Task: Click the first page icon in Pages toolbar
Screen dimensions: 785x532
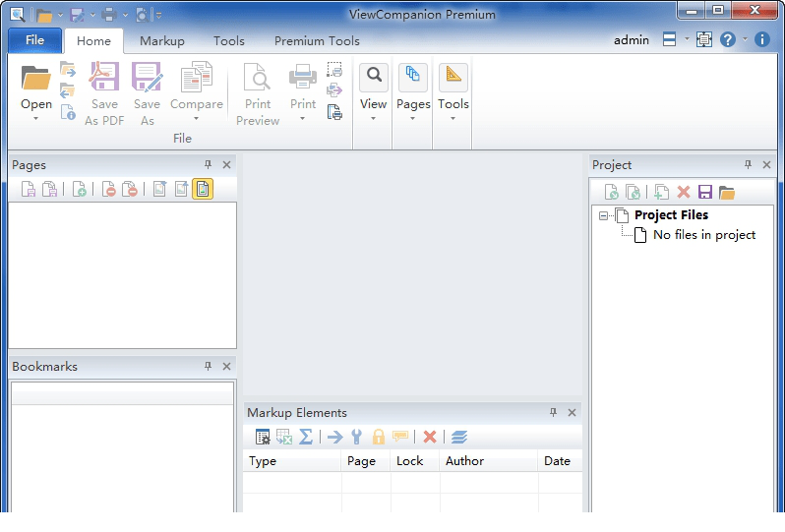Action: pos(29,189)
